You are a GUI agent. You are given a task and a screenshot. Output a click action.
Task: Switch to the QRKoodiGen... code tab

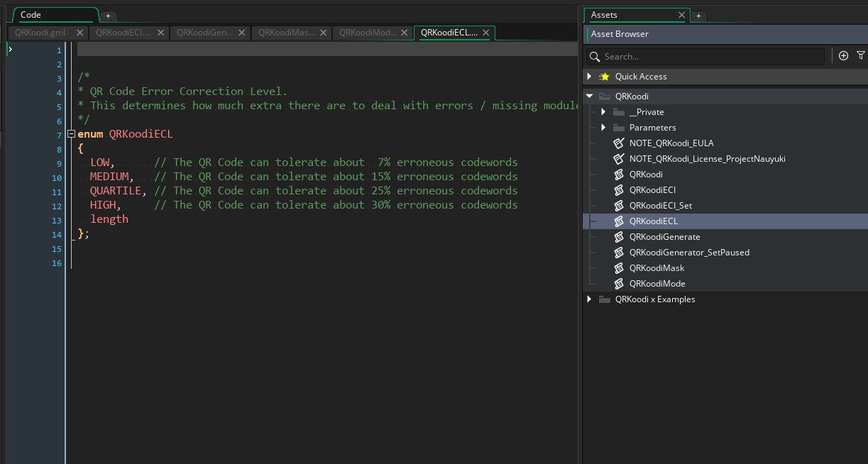tap(204, 33)
